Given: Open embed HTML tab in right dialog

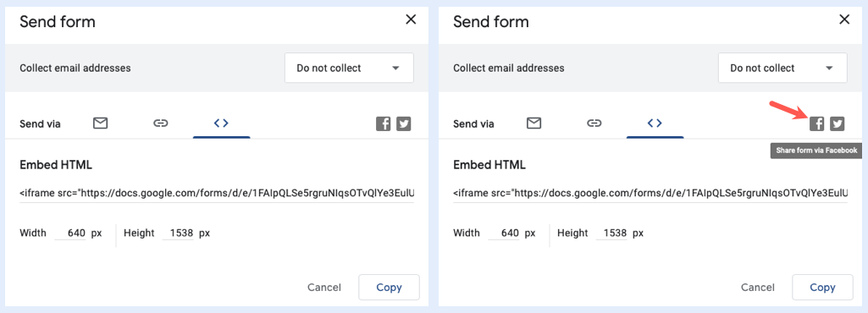Looking at the screenshot, I should click(655, 124).
